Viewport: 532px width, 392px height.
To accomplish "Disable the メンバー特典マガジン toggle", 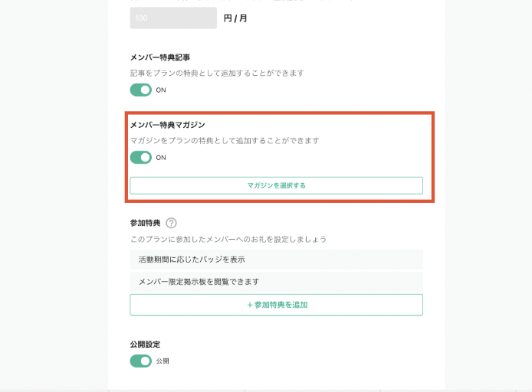I will [141, 157].
